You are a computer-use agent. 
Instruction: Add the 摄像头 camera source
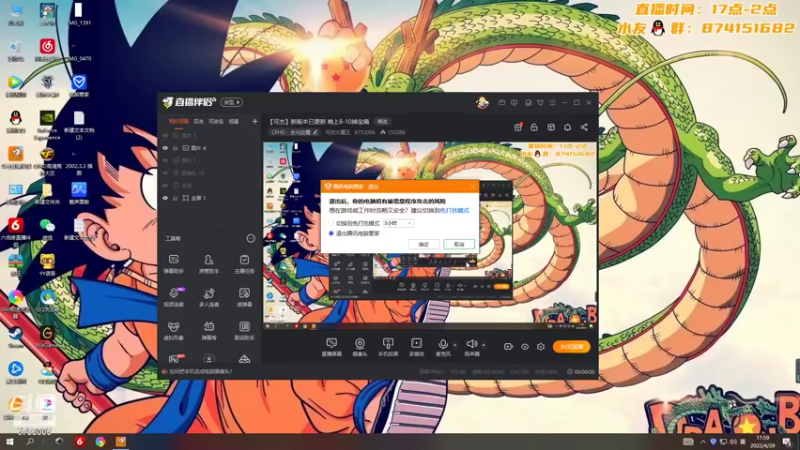360,347
